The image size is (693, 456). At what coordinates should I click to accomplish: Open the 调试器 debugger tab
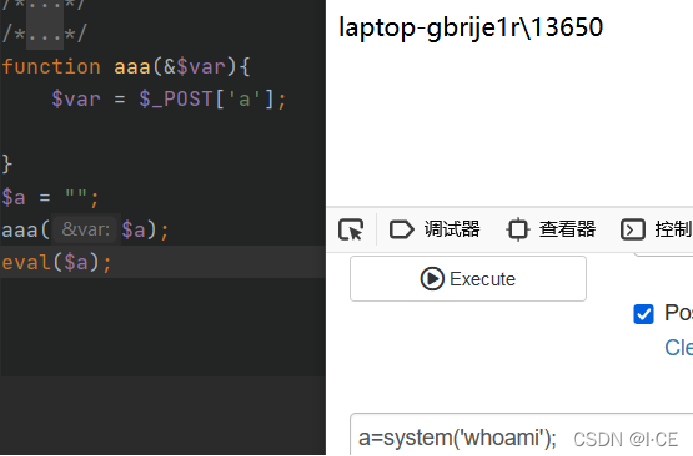pos(435,230)
